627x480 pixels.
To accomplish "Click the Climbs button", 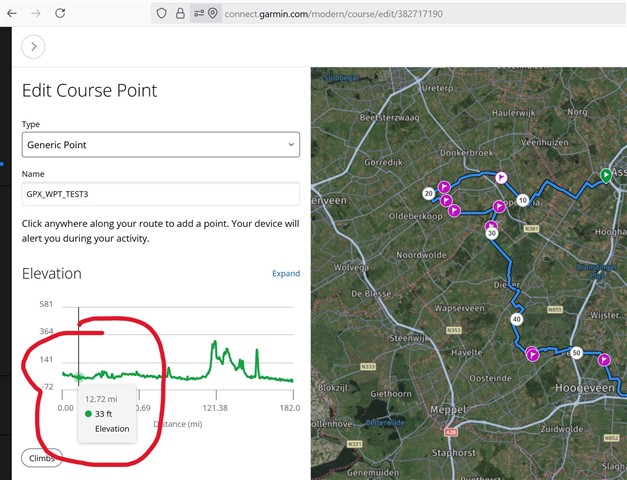I will 42,458.
